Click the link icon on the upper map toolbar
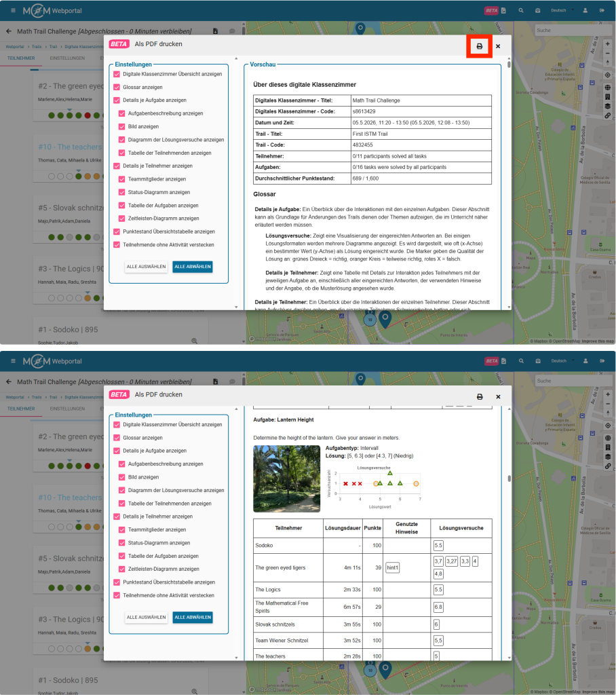The width and height of the screenshot is (616, 695). (x=608, y=115)
